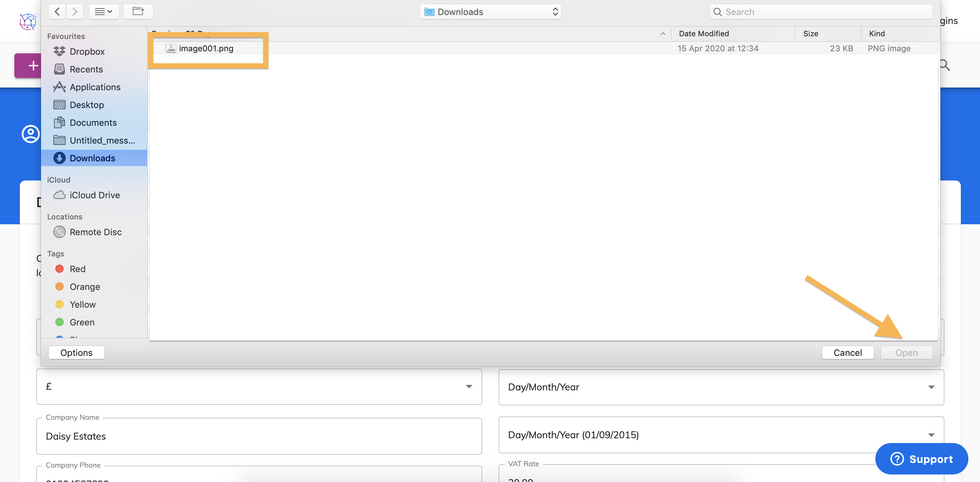980x482 pixels.
Task: Click the search magnifier in the search field
Action: coord(718,12)
